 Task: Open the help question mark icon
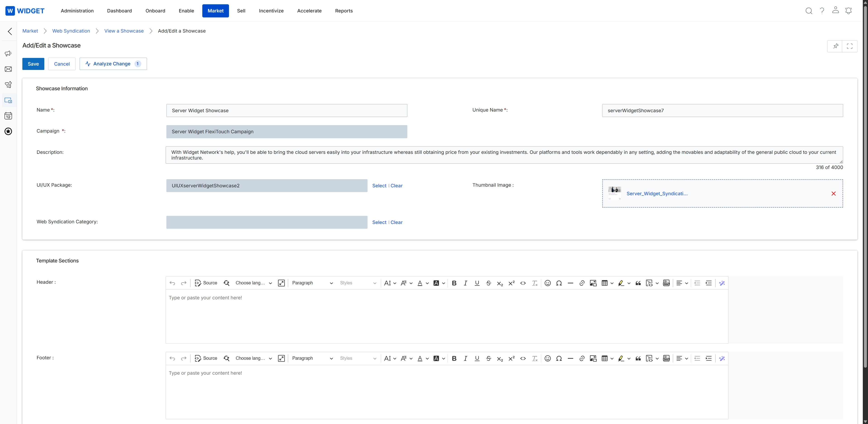coord(822,11)
